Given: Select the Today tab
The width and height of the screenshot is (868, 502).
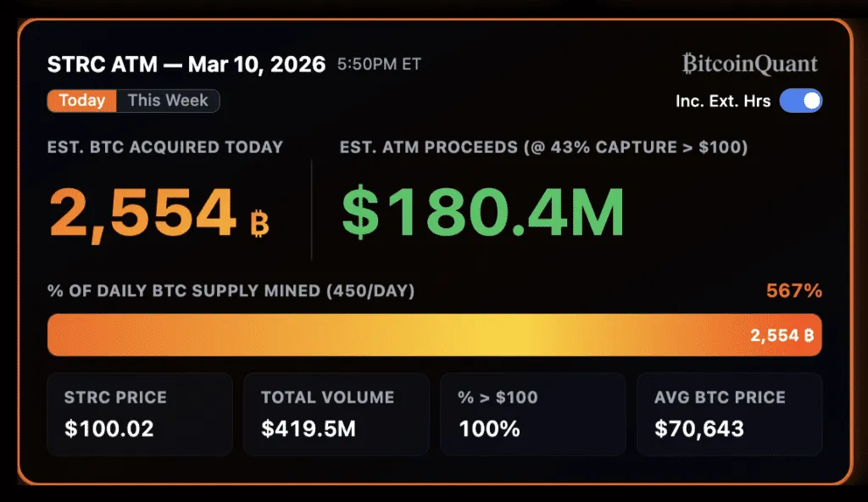Looking at the screenshot, I should click(81, 100).
